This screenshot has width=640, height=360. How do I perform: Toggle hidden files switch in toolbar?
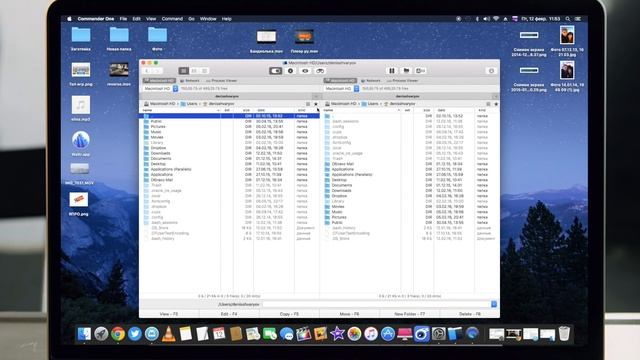pyautogui.click(x=276, y=71)
